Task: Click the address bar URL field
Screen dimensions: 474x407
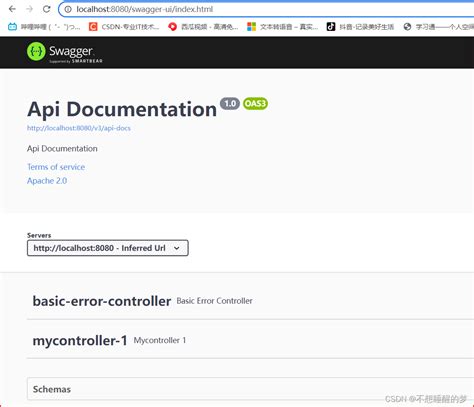Action: tap(267, 9)
